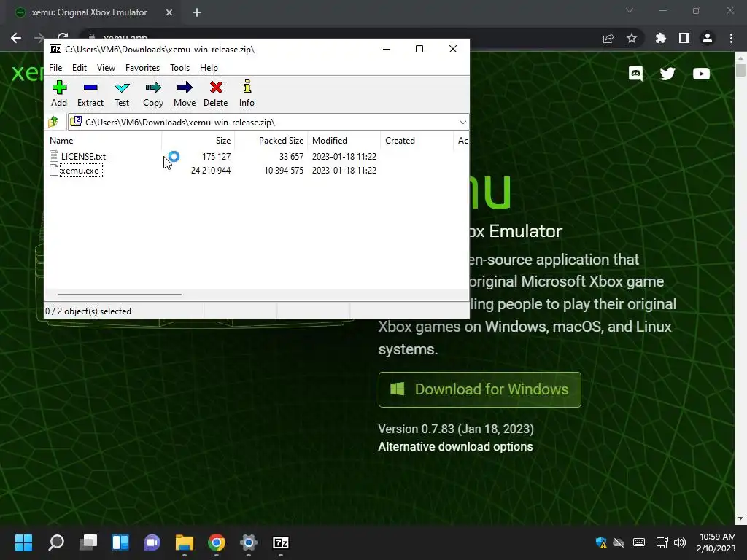The width and height of the screenshot is (747, 560).
Task: Click the red Delete icon
Action: tap(216, 93)
